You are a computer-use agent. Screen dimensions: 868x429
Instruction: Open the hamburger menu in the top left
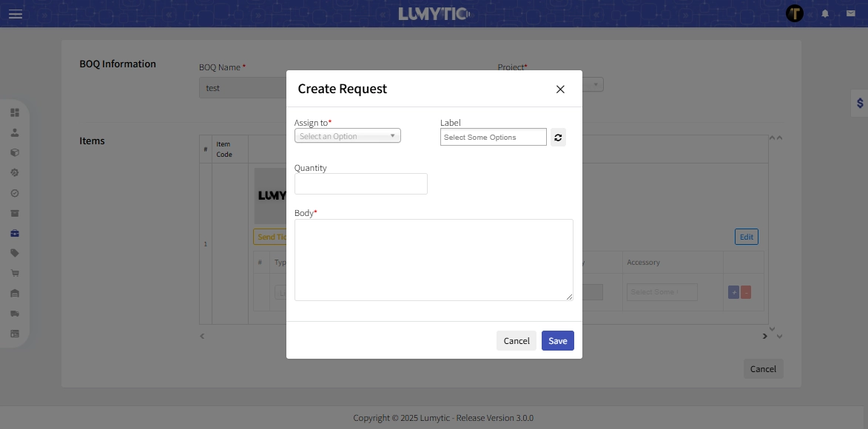[15, 13]
